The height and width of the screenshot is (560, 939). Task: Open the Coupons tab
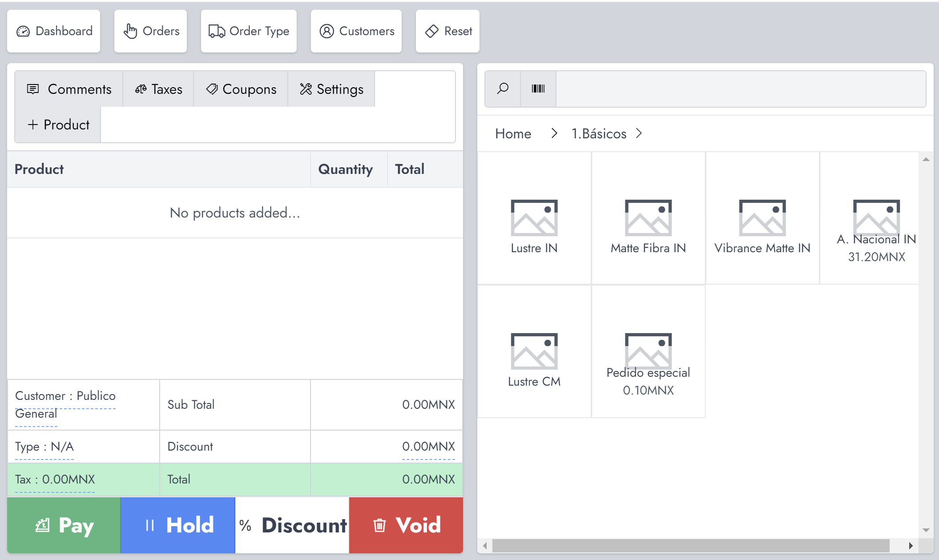[241, 89]
